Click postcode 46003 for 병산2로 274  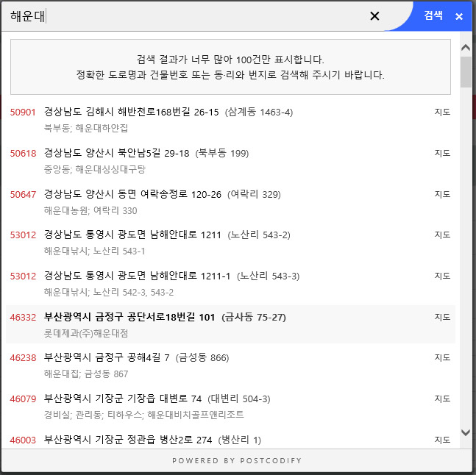23,440
